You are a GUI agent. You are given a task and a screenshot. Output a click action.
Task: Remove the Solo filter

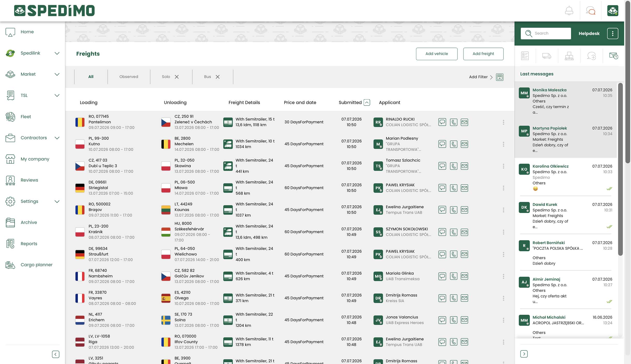pos(177,77)
